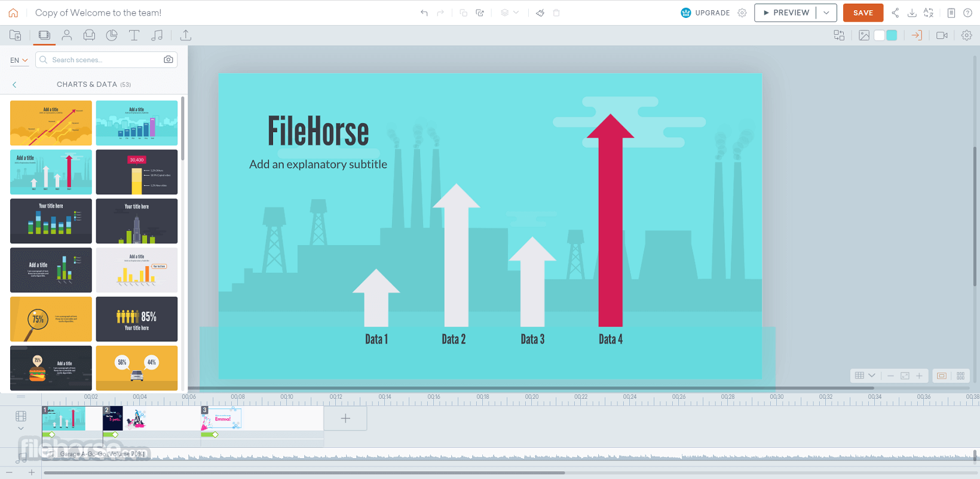Click the timeline horizontal scrollbar

coord(304,472)
